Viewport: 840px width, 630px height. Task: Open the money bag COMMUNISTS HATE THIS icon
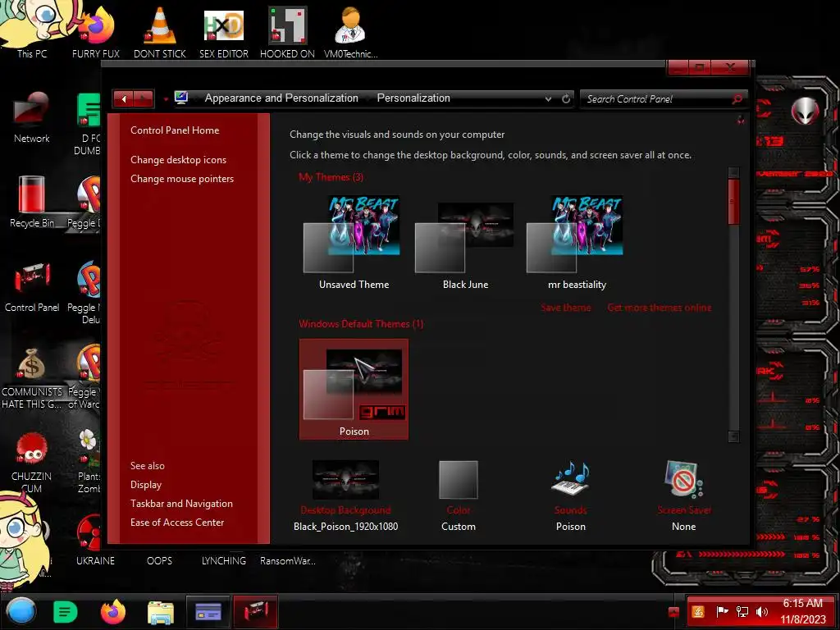[x=32, y=377]
